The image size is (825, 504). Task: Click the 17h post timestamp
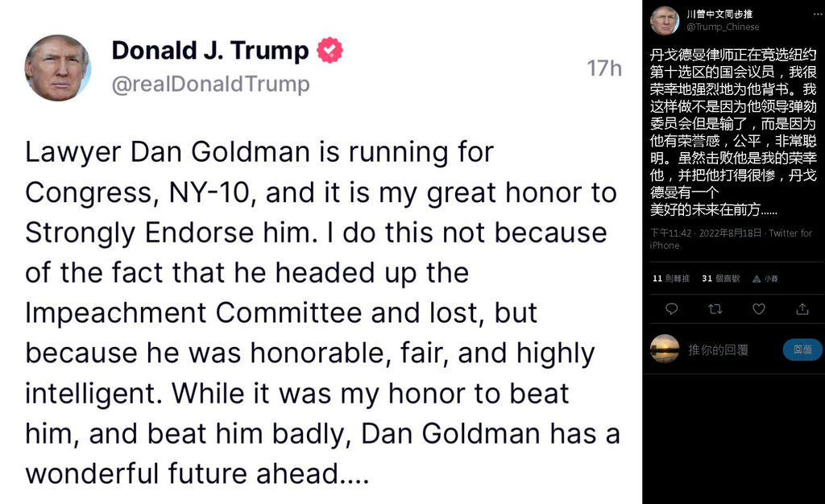pos(604,68)
